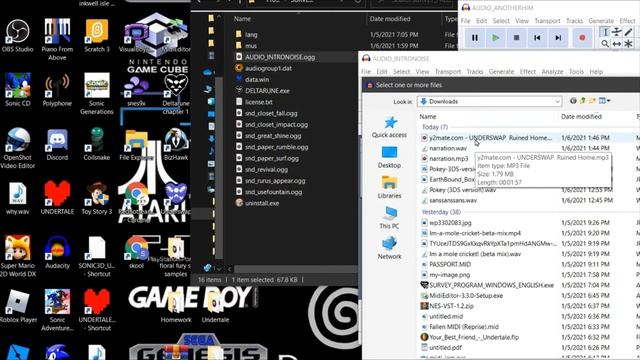
Task: Select AUDIO_INTRONOISE.ogg in Explorer
Action: tap(280, 57)
